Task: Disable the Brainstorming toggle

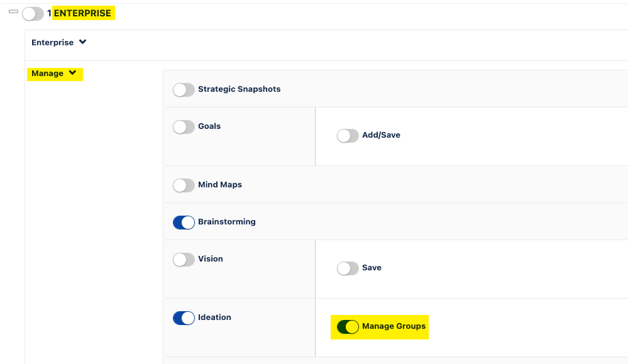Action: (184, 222)
